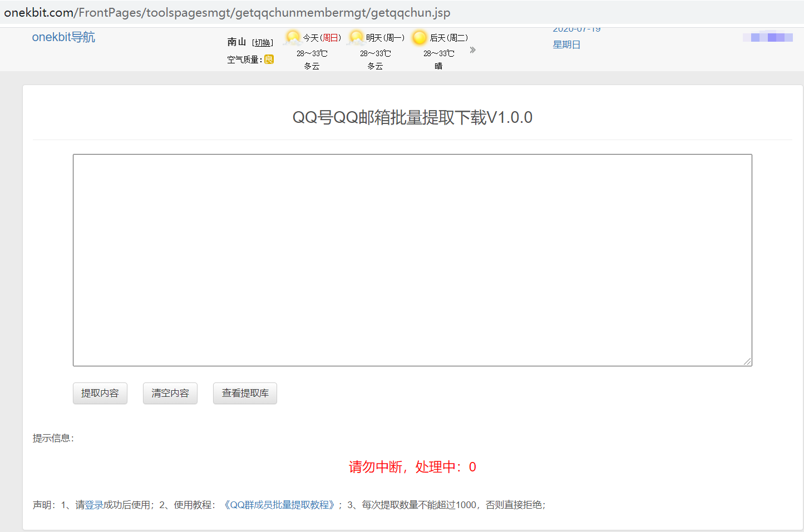Image resolution: width=804 pixels, height=532 pixels.
Task: Click inside the large QQ input textarea
Action: click(412, 260)
